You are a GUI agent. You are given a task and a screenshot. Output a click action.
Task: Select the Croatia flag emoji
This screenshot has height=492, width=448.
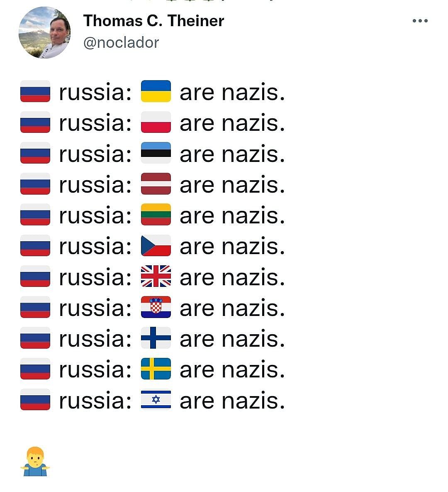click(x=156, y=307)
